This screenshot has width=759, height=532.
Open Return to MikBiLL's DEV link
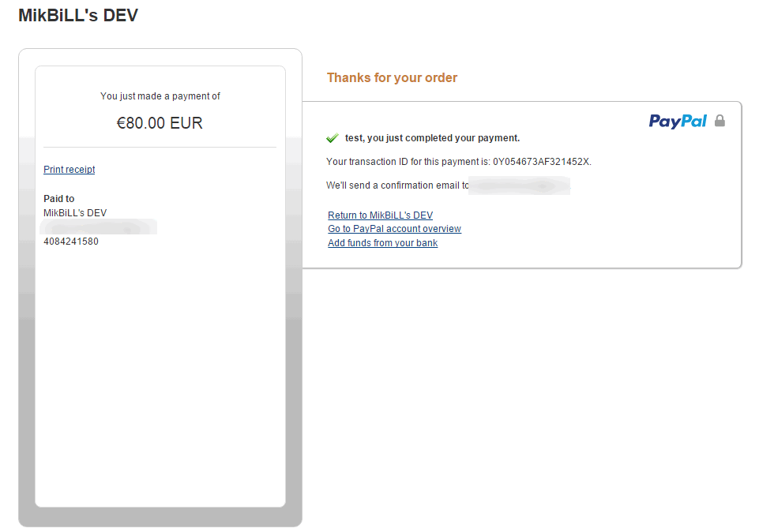pyautogui.click(x=380, y=215)
